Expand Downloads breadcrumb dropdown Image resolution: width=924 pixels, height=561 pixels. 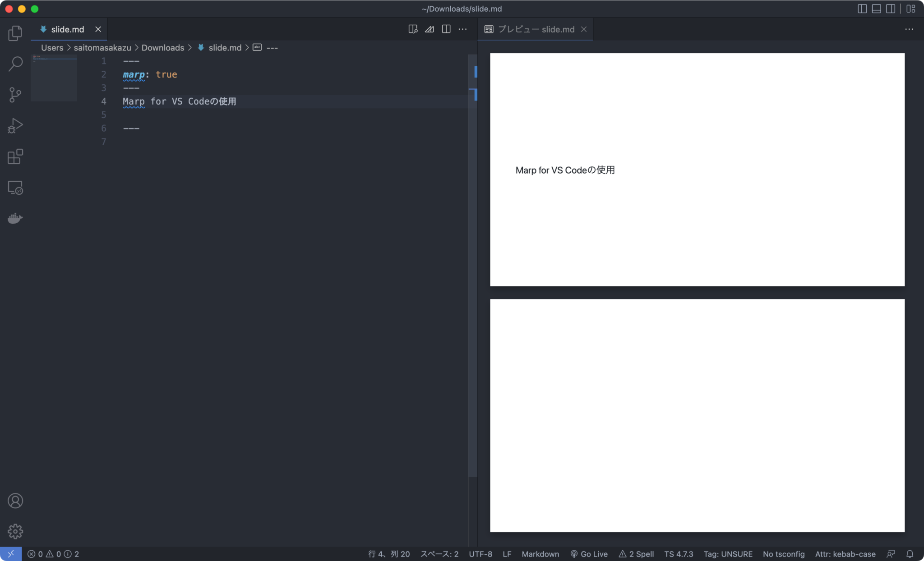pyautogui.click(x=163, y=47)
